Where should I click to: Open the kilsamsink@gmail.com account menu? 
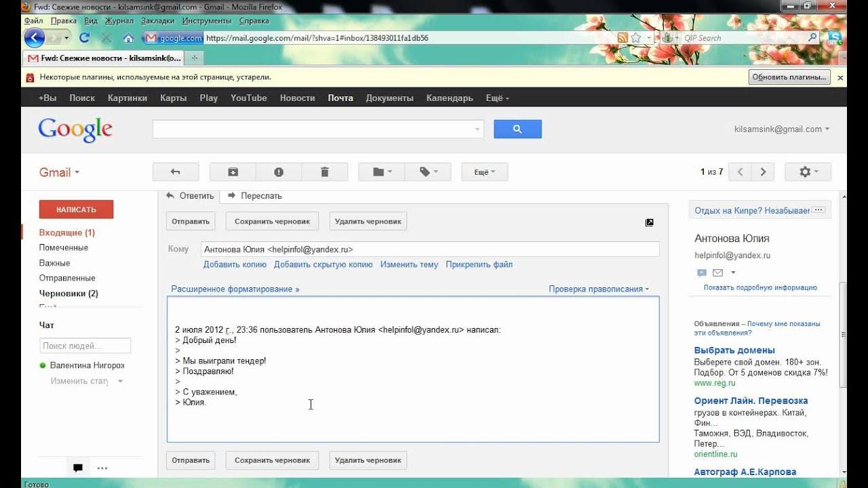pyautogui.click(x=782, y=129)
